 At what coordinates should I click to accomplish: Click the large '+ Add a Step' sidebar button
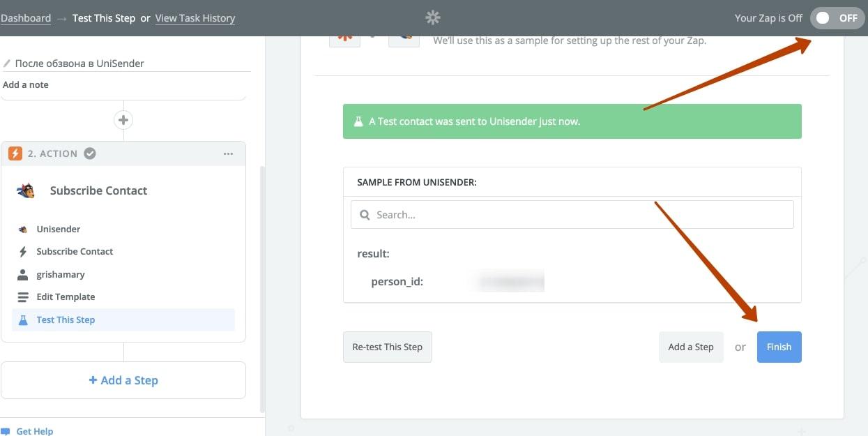(123, 380)
